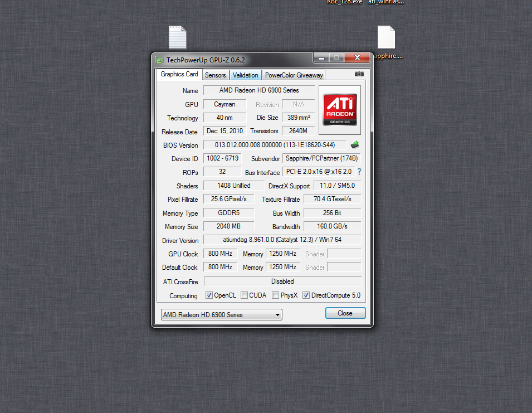The image size is (532, 413).
Task: Click the Release Date Dec 15, 2010
Action: (224, 131)
